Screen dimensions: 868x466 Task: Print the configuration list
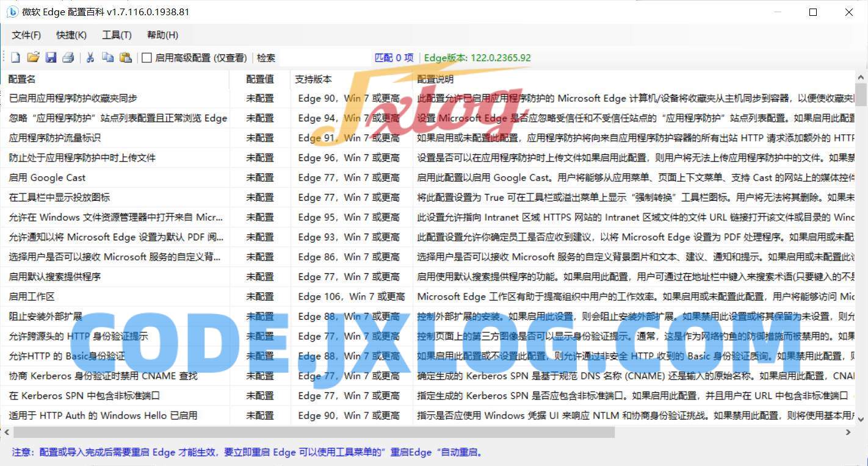(x=68, y=57)
